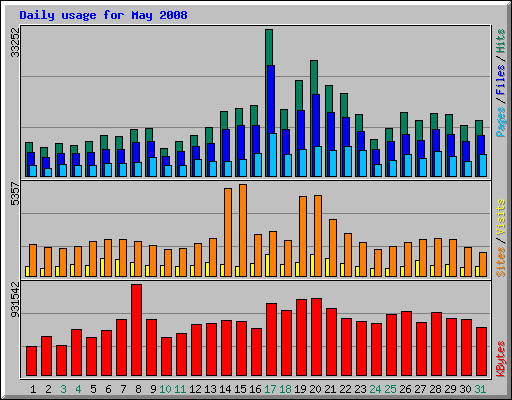Click the red KBytes bar for day 3
The width and height of the screenshot is (512, 400).
(x=61, y=361)
